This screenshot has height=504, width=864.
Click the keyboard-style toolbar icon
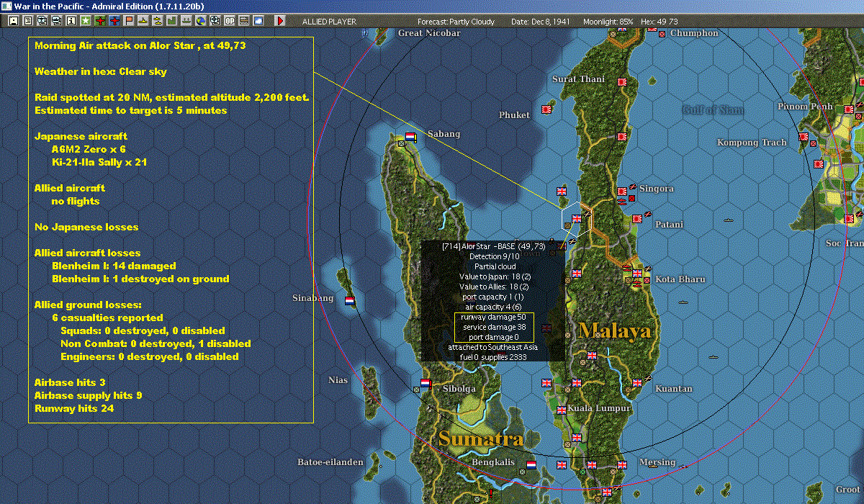click(x=244, y=22)
